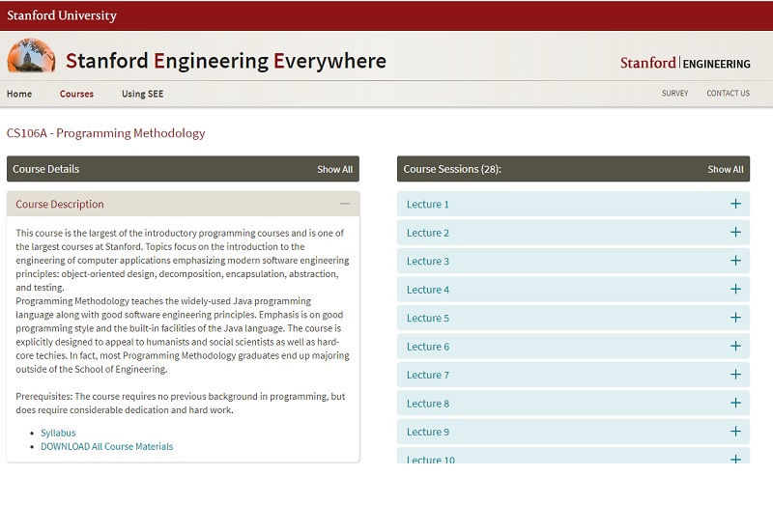Screen dimensions: 773x532
Task: Open the Using SEE menu item
Action: click(x=142, y=94)
